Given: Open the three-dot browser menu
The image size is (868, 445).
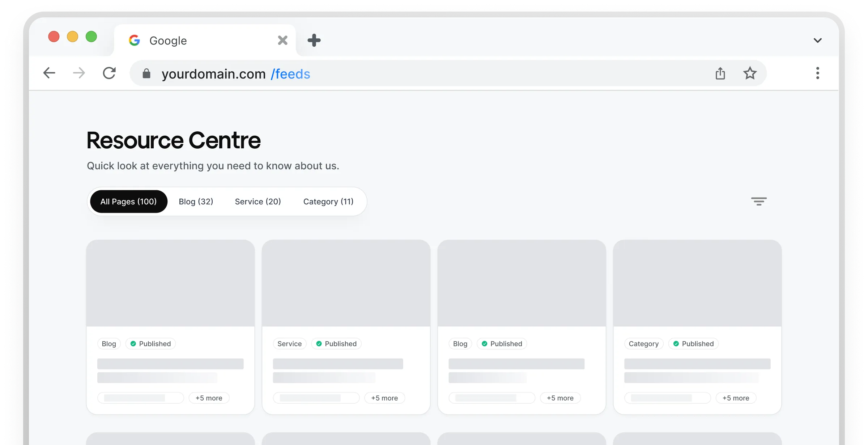Looking at the screenshot, I should (x=817, y=73).
